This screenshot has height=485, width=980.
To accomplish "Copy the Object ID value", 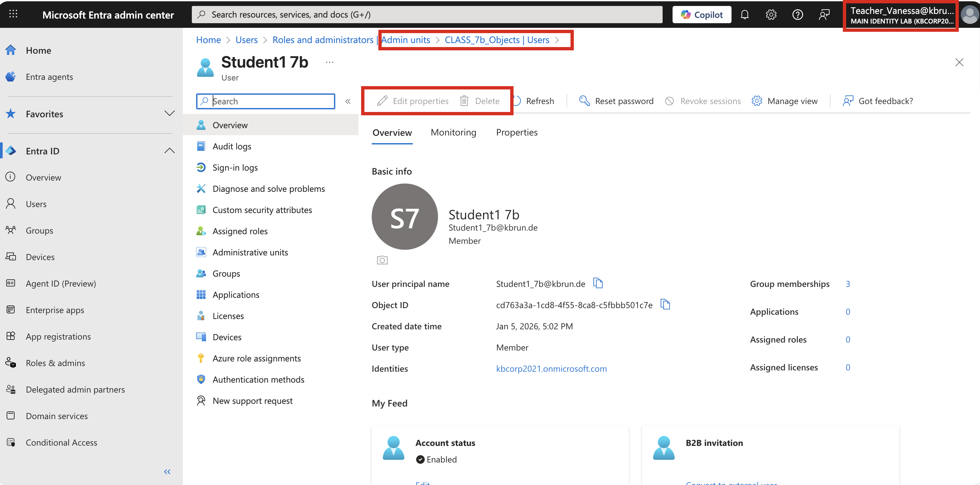I will (x=665, y=305).
